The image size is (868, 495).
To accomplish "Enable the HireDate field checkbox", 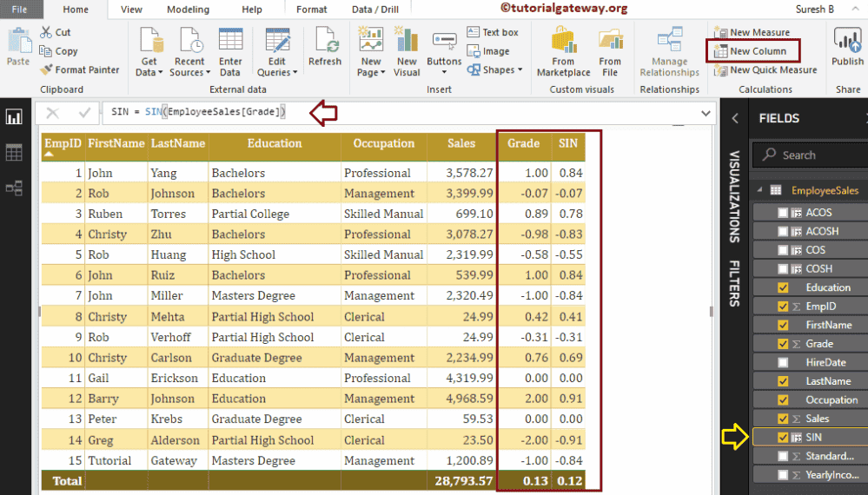I will tap(784, 362).
